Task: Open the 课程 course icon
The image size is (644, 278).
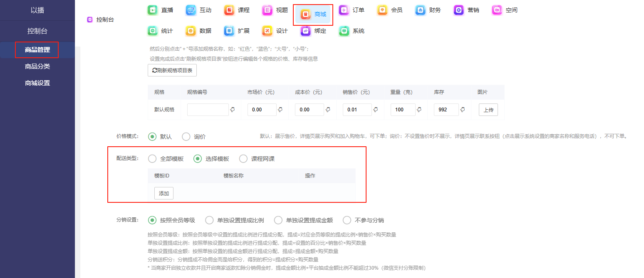Action: tap(229, 10)
